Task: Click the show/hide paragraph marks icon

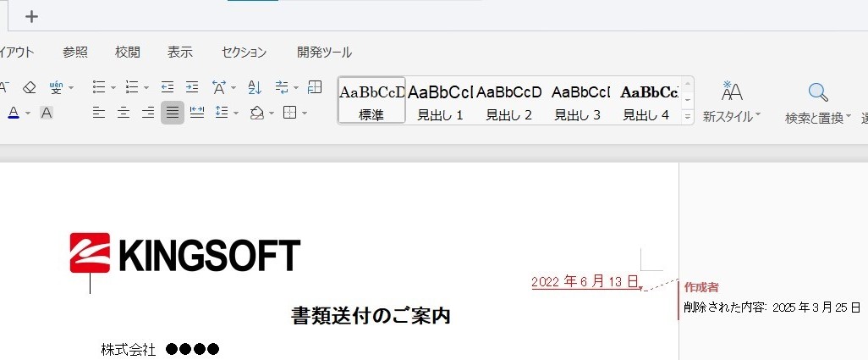Action: [282, 87]
